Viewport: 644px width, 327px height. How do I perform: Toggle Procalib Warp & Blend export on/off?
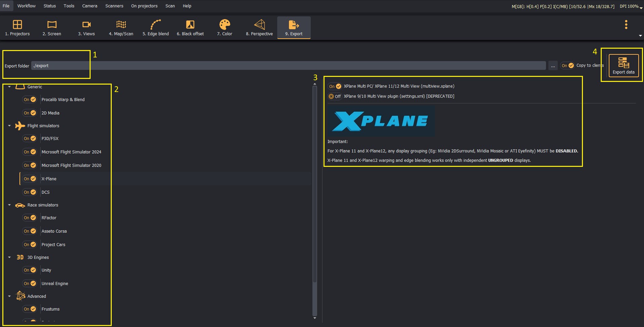click(30, 100)
